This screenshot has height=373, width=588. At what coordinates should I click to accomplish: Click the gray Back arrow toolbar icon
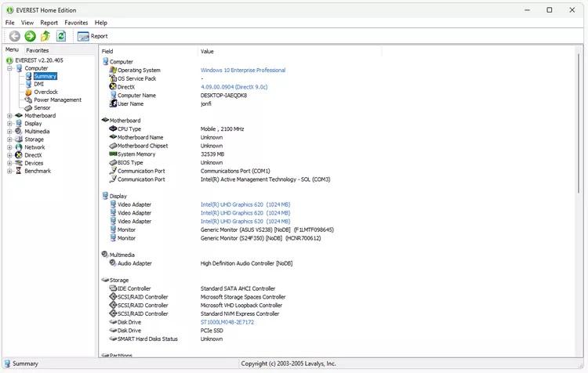tap(14, 36)
